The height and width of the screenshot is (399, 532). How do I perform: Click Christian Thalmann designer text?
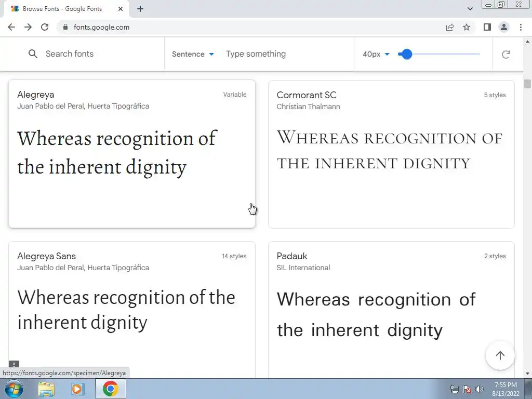pyautogui.click(x=308, y=107)
